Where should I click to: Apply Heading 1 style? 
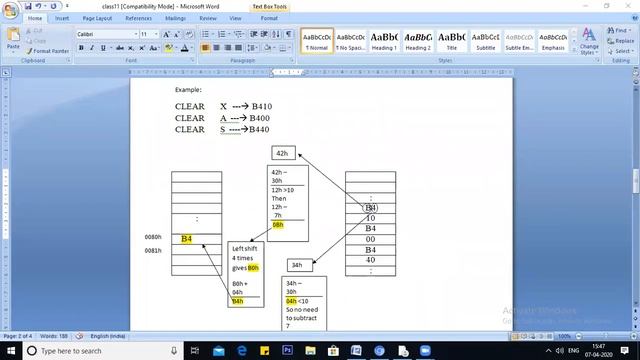pyautogui.click(x=384, y=41)
